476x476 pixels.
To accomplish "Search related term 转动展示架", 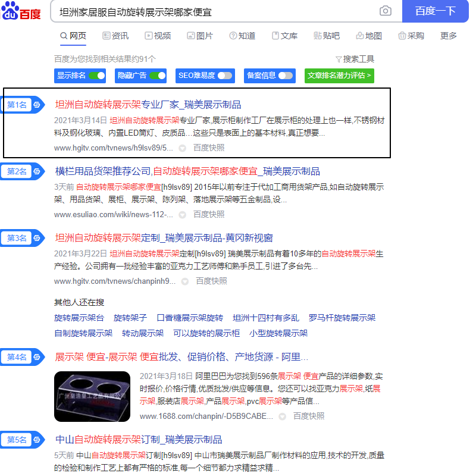I will (x=143, y=333).
